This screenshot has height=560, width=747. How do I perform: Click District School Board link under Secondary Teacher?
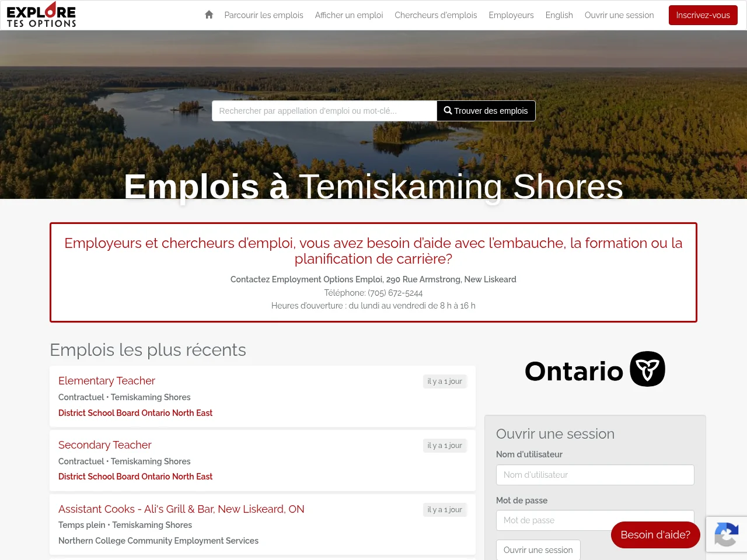pyautogui.click(x=135, y=477)
